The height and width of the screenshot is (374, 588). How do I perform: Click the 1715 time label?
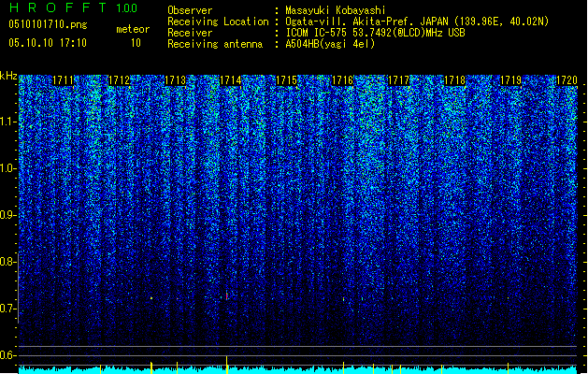[x=286, y=80]
